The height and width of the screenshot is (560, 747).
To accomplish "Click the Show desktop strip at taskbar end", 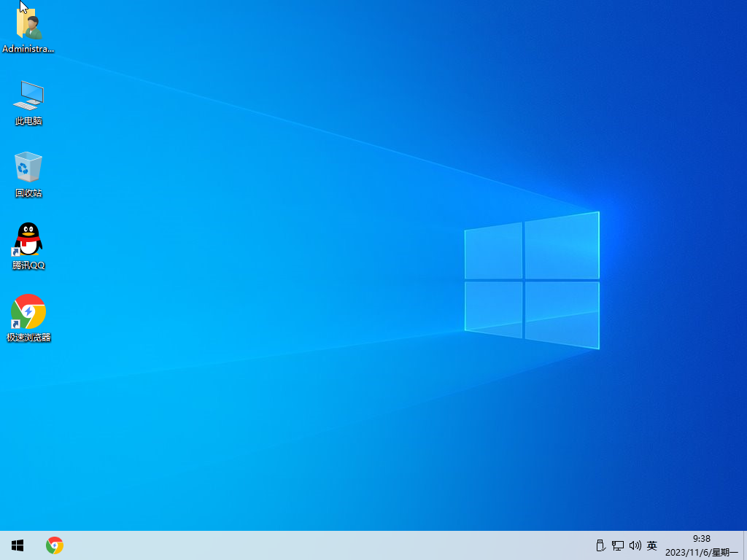I will pyautogui.click(x=745, y=545).
